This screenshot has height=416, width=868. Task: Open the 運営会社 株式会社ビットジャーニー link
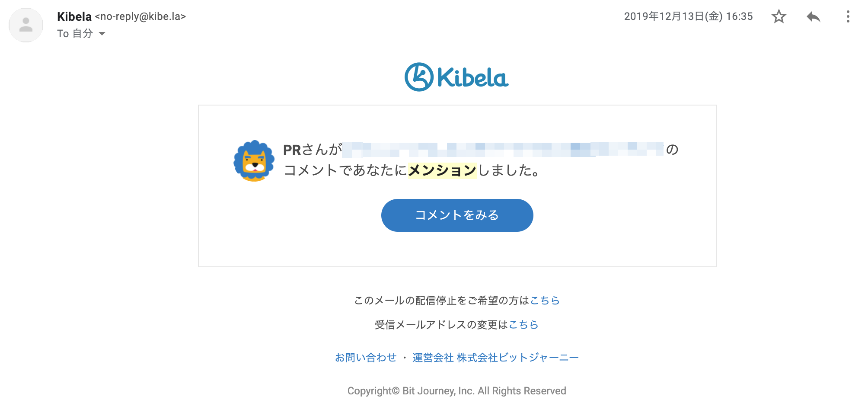pyautogui.click(x=495, y=358)
